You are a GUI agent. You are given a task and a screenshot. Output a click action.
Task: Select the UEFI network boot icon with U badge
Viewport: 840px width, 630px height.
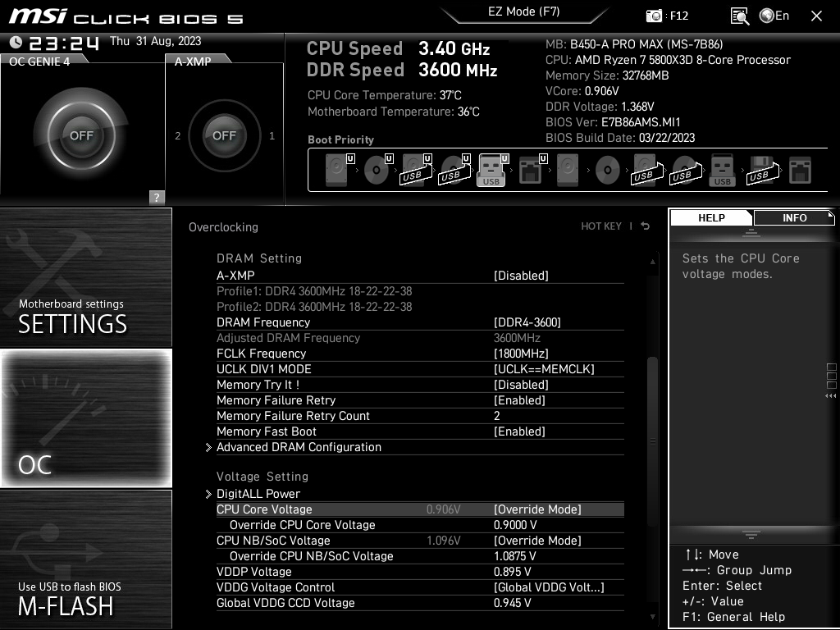tap(532, 171)
